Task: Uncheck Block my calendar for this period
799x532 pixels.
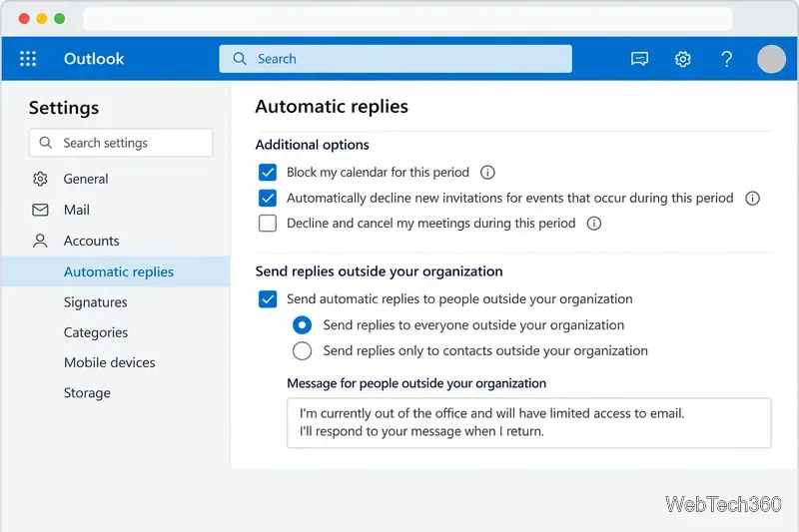Action: pos(268,172)
